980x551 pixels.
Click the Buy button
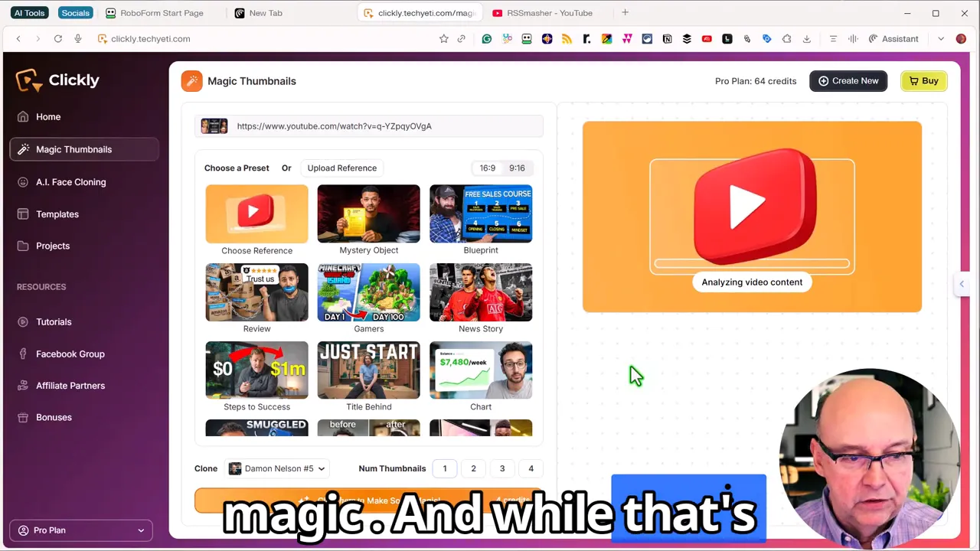click(924, 80)
